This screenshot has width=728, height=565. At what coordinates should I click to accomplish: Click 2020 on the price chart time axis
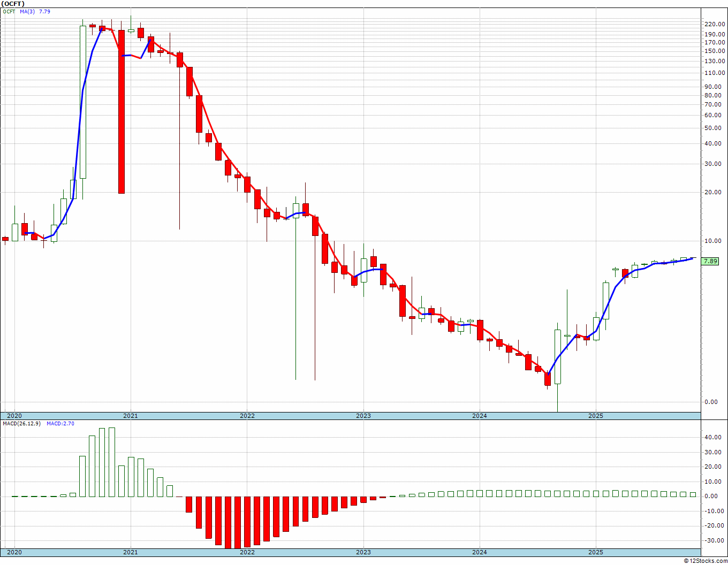point(14,416)
